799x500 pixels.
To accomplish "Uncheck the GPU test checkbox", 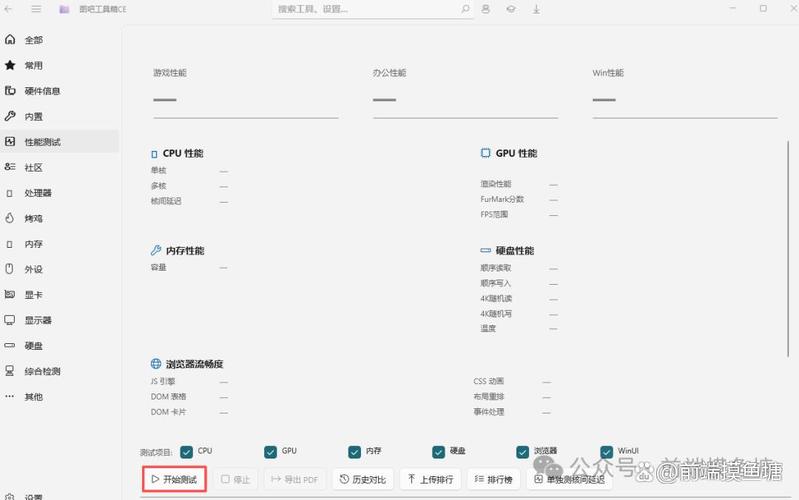I will click(x=271, y=452).
